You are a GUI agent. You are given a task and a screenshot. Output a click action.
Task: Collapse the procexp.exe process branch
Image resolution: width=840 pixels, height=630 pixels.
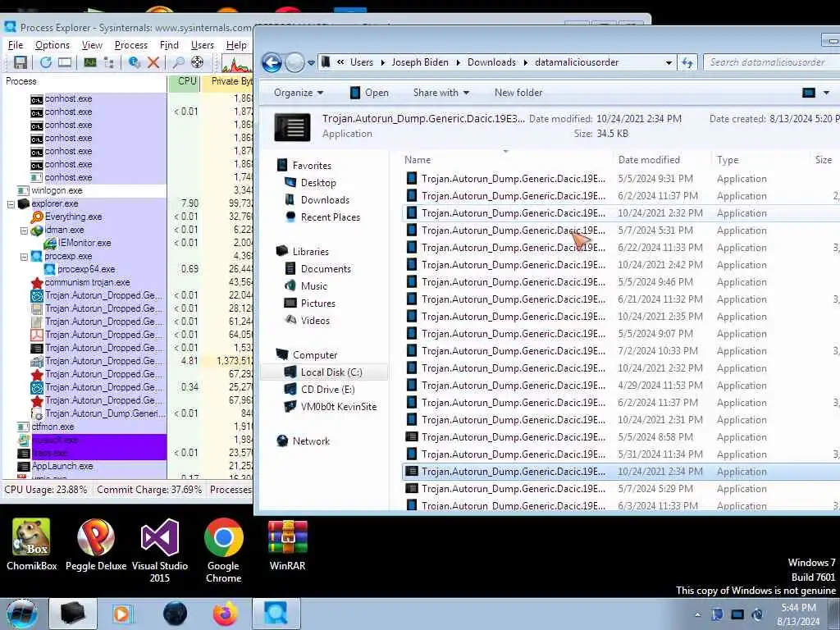click(x=24, y=257)
